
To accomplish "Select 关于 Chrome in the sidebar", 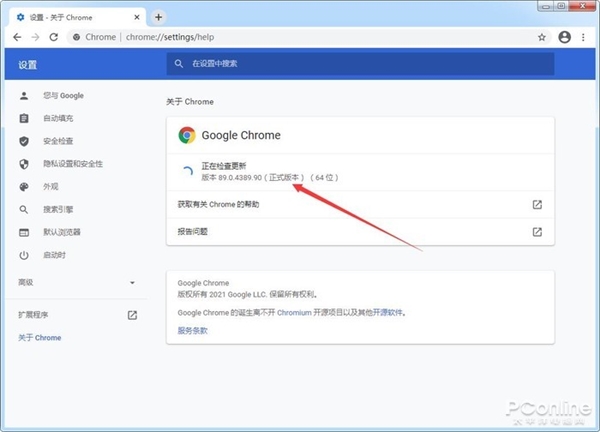I will (x=40, y=337).
